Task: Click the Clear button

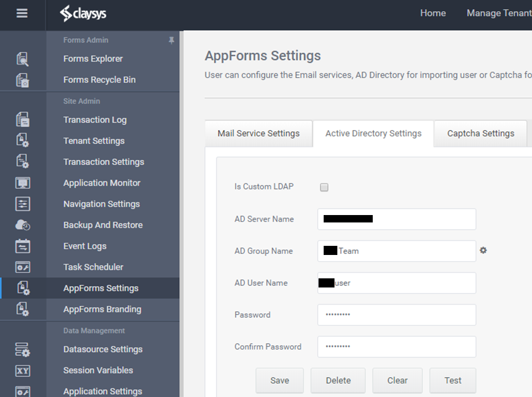Action: [397, 380]
